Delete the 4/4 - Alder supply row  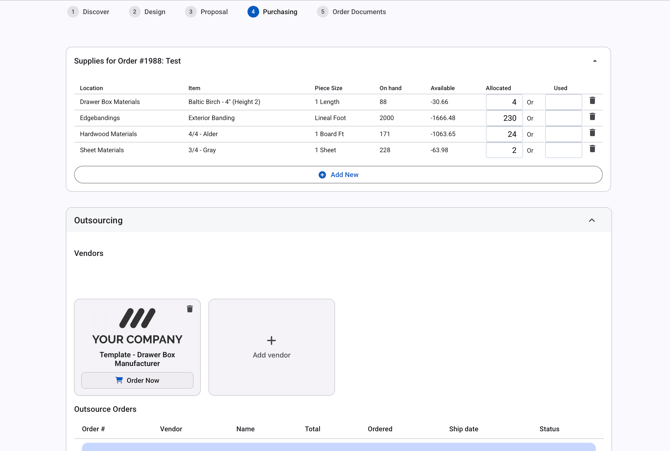tap(592, 133)
